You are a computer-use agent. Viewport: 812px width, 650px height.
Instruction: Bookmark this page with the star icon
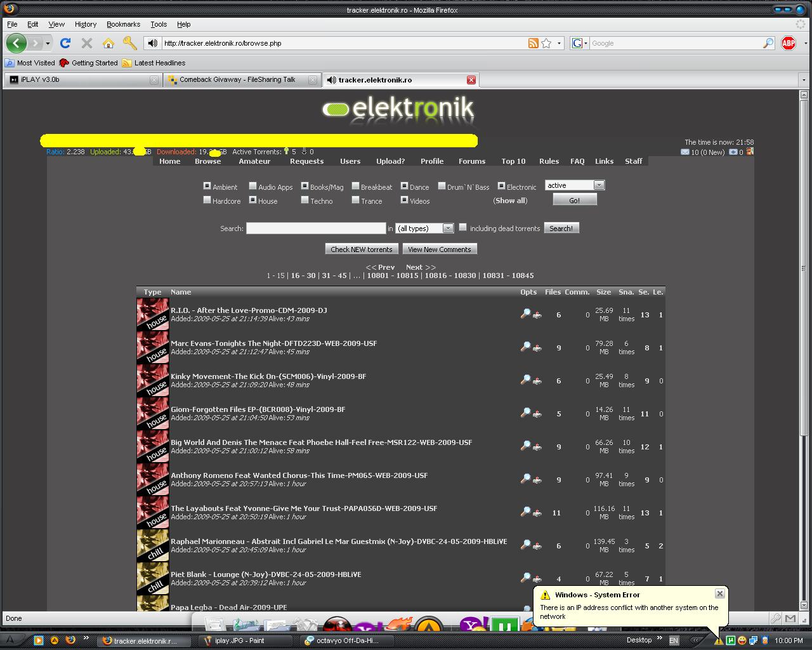[x=546, y=43]
